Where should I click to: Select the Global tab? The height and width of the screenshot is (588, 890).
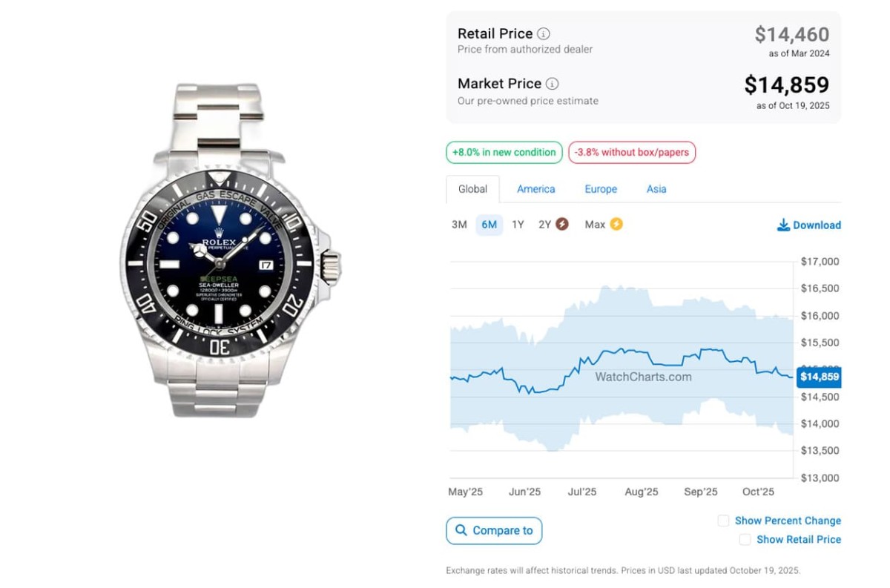tap(472, 189)
